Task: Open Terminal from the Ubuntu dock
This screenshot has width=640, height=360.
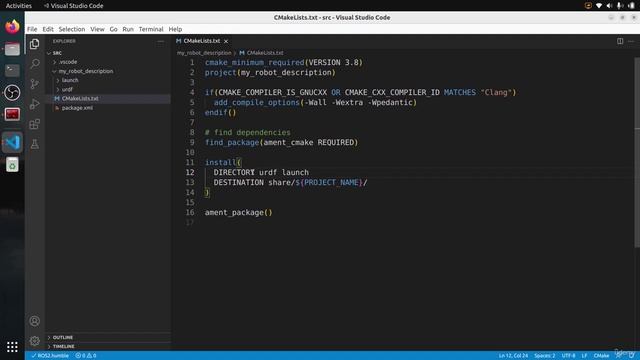Action: tap(12, 71)
